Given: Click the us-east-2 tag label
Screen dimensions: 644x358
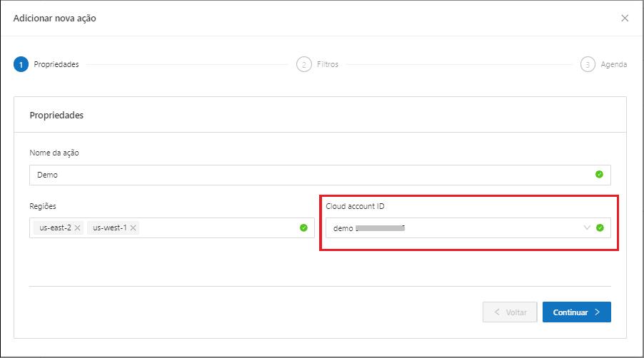Looking at the screenshot, I should 55,228.
